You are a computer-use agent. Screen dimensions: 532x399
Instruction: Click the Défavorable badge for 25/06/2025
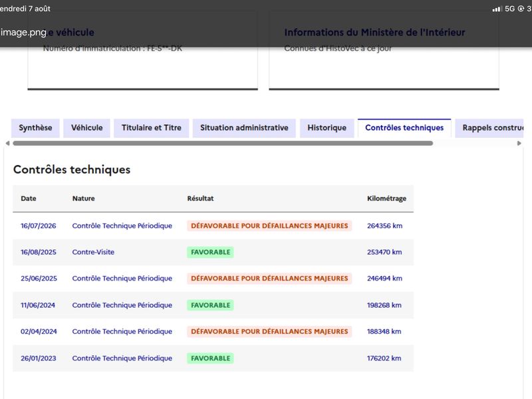269,278
